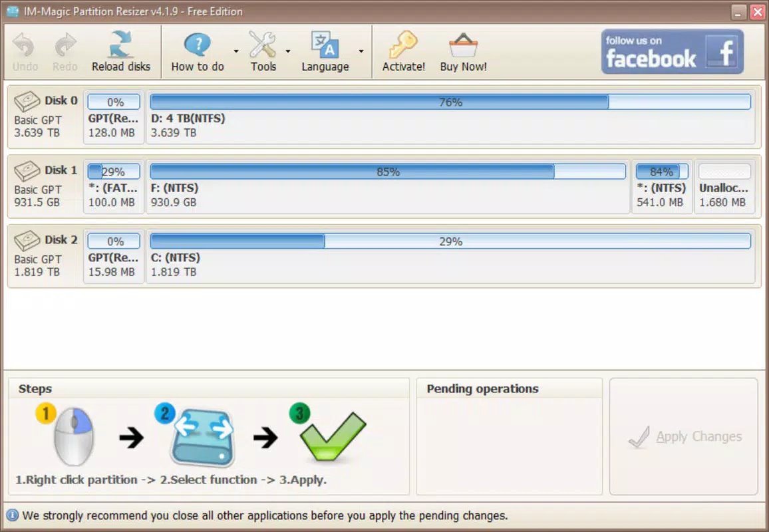
Task: Open the Tools wrench icon
Action: [262, 45]
